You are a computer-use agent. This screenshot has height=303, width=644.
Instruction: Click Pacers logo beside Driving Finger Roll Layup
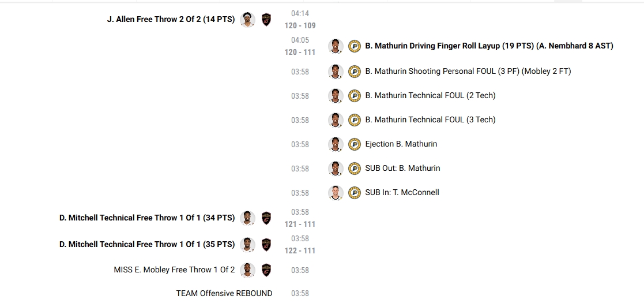[355, 46]
